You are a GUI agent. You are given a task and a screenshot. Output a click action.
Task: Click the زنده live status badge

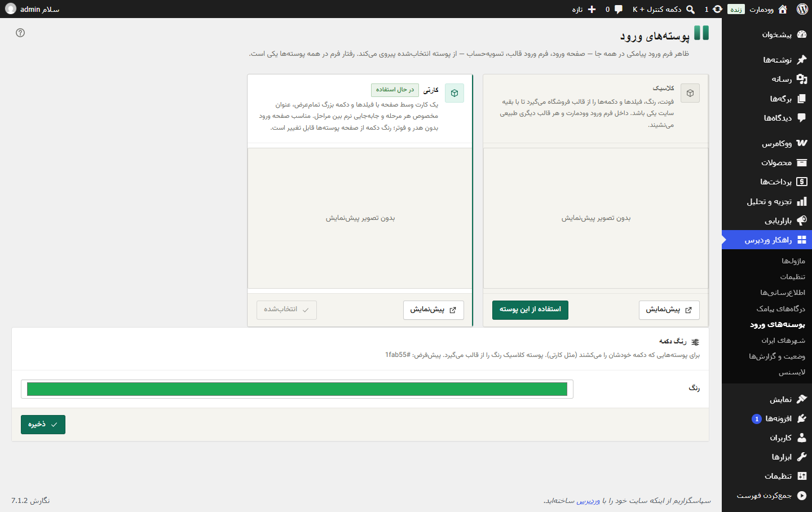[736, 9]
